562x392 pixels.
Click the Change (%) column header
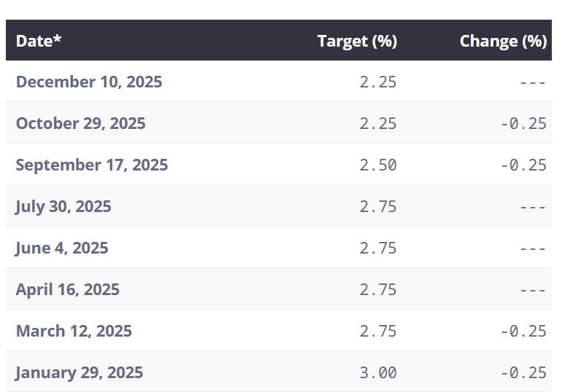[x=503, y=41]
